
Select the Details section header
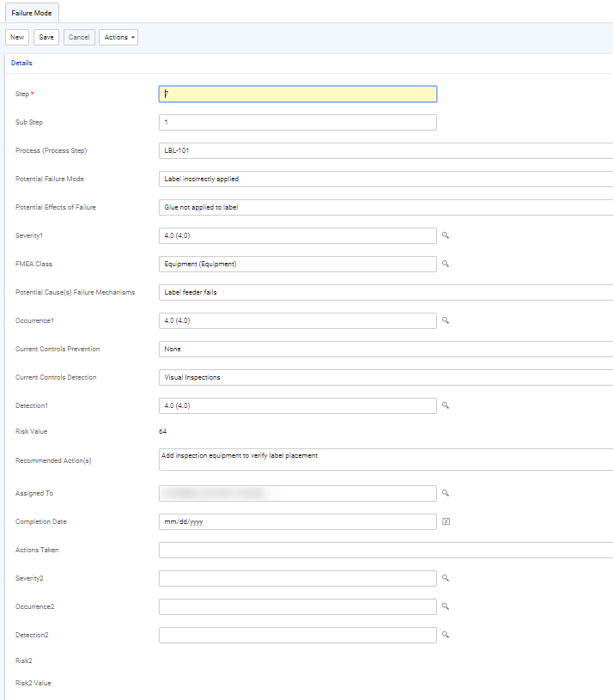click(21, 63)
